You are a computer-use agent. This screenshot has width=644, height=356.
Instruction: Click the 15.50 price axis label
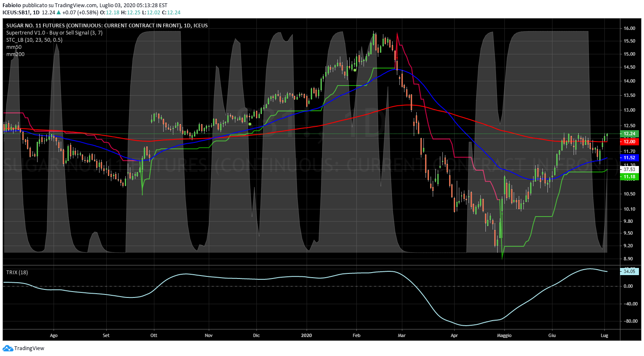click(629, 41)
